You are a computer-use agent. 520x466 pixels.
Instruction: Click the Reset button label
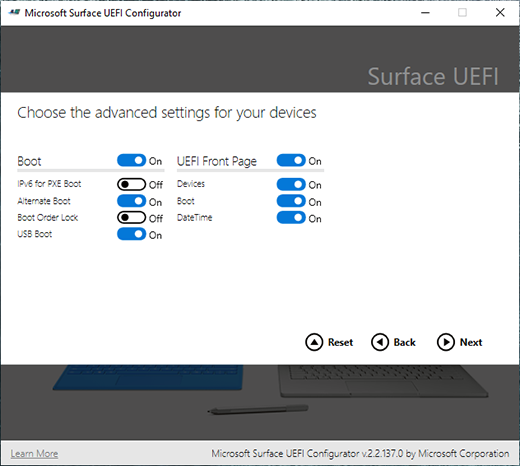point(340,342)
